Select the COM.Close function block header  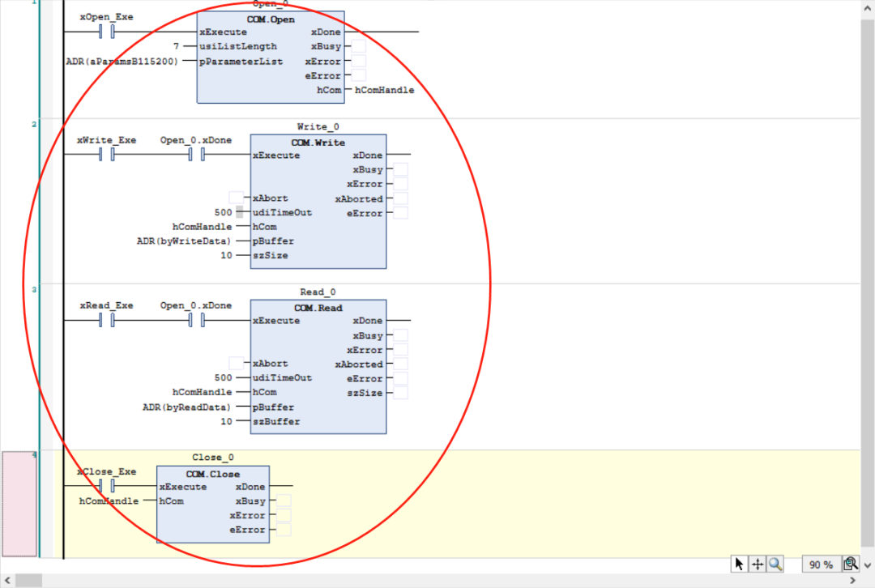[212, 474]
